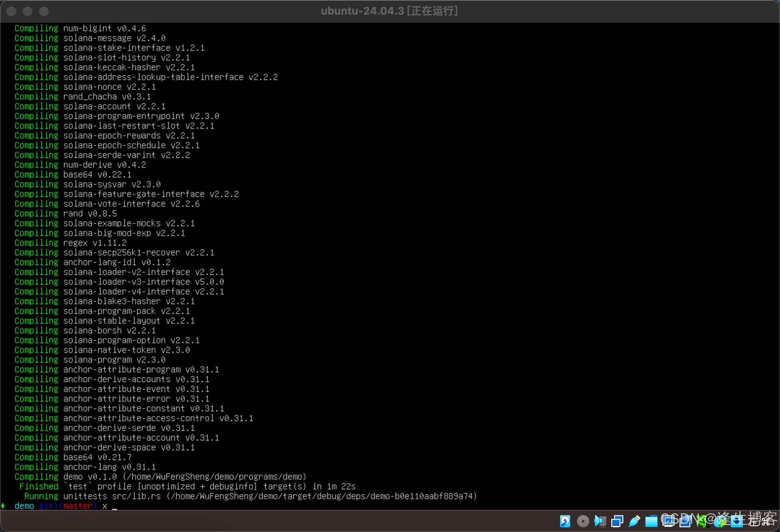
Task: Click 'solana-address-lookup-table-interface v2.2.2' line
Action: (x=171, y=77)
